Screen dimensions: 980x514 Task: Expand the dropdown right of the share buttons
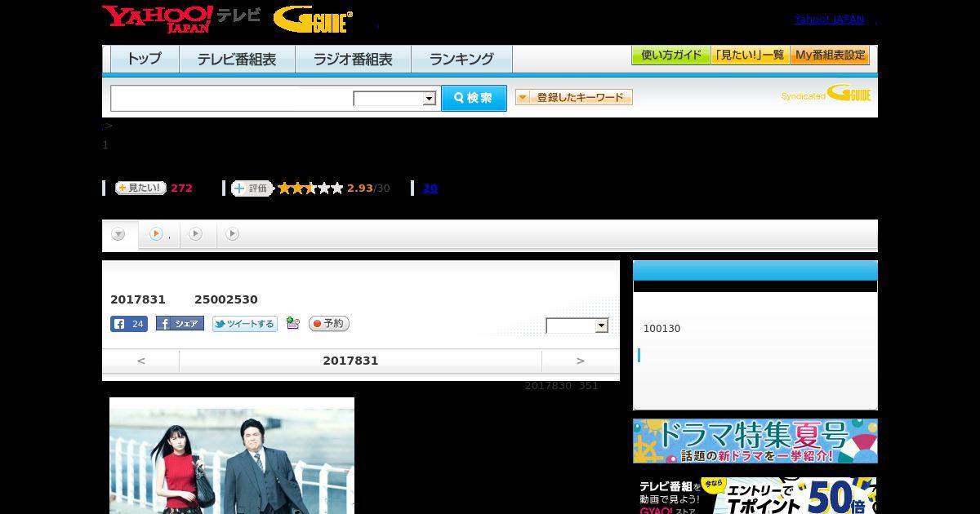577,326
